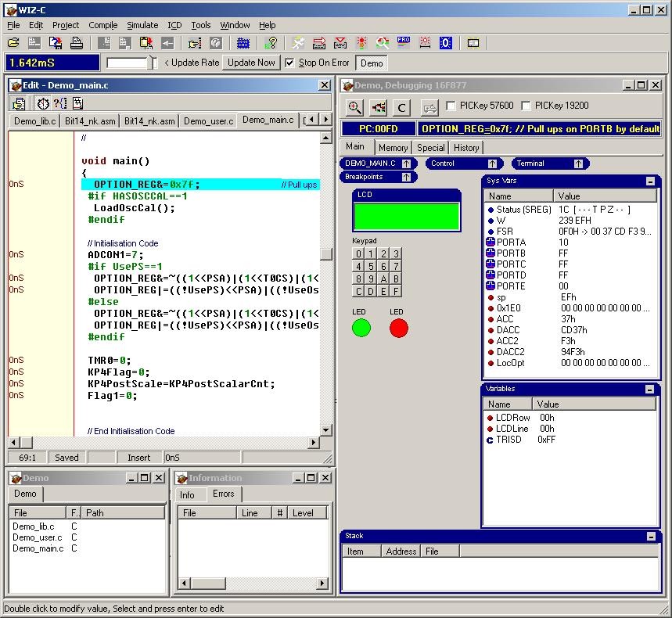Click the RS232 terminal icon in the debugger

pos(429,107)
